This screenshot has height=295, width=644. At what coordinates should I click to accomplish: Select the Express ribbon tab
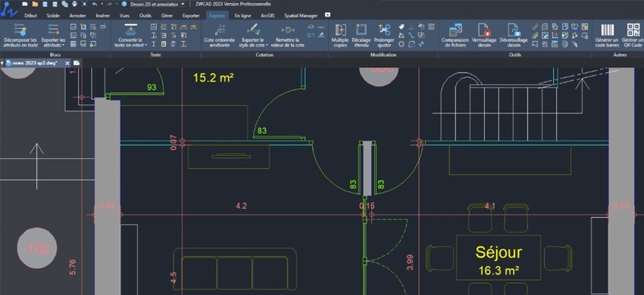pyautogui.click(x=217, y=16)
